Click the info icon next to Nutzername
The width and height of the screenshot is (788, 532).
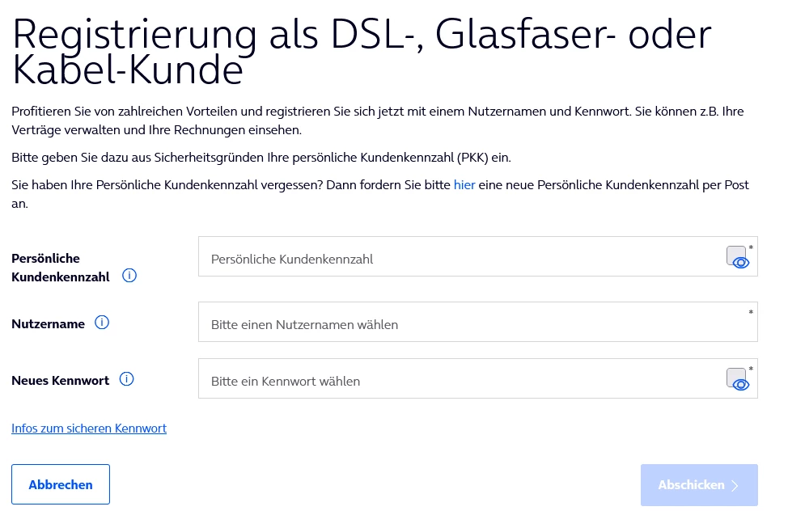pos(102,323)
